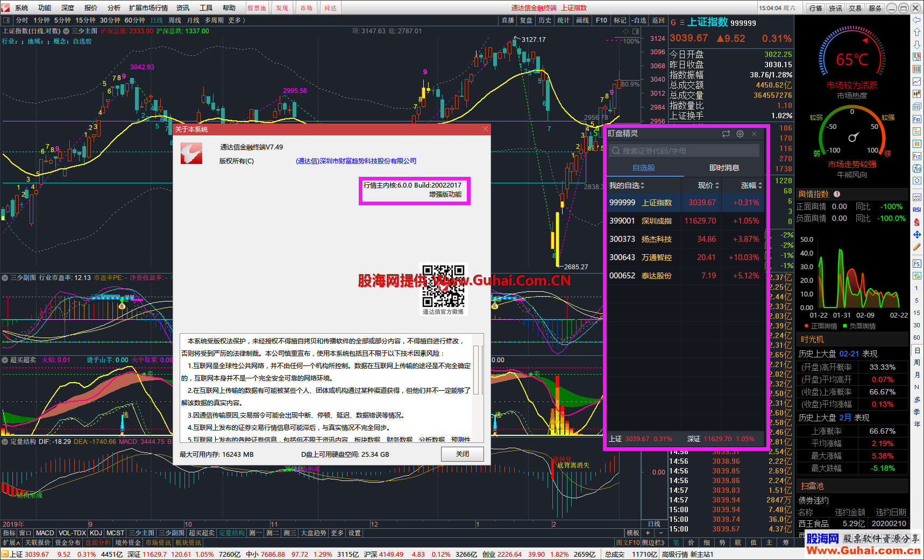Image resolution: width=924 pixels, height=560 pixels.
Task: Switch to the 自选股 tab in 盯盘精灵
Action: pos(644,168)
